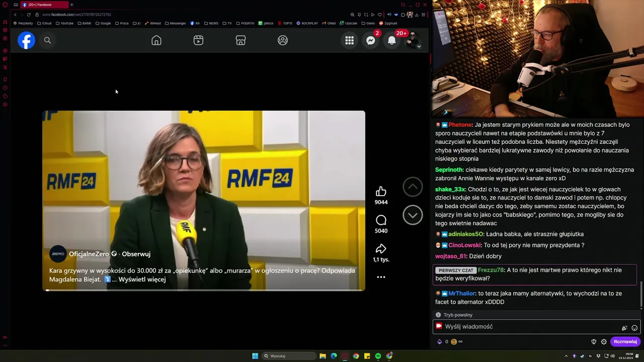Open chat moderator shield icon
Viewport: 644px width, 362px height.
(594, 342)
